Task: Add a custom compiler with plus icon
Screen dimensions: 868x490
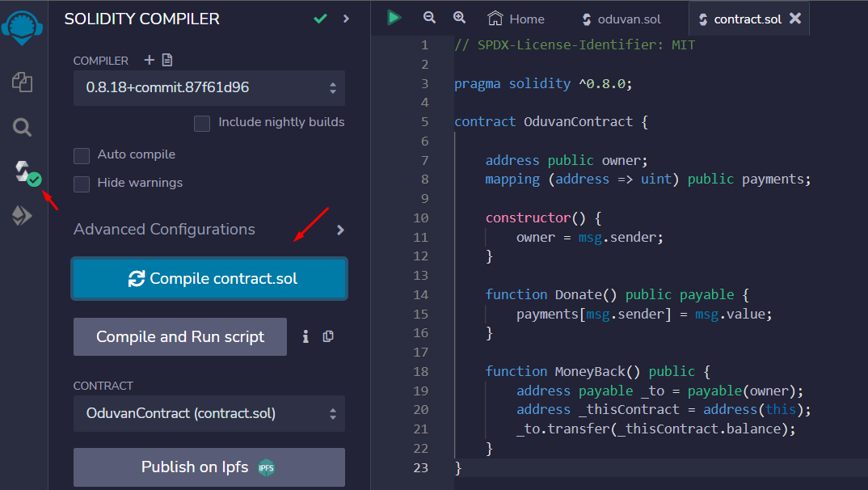Action: point(149,60)
